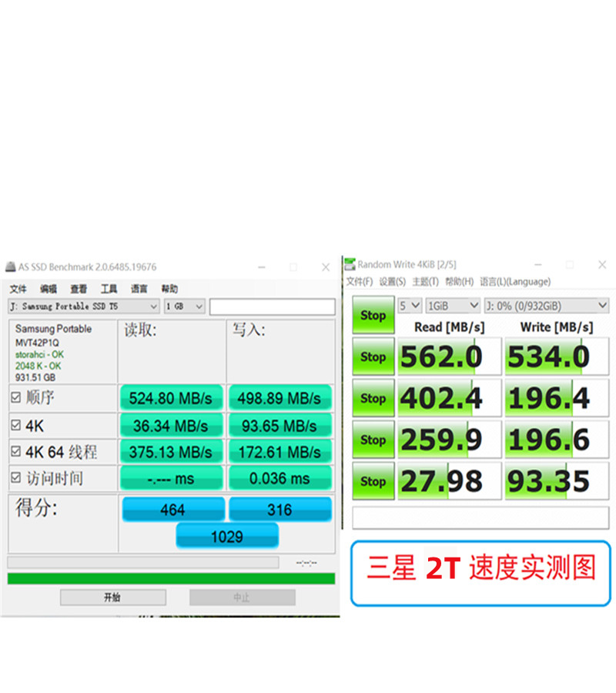Open the 文件 menu in AS SSD
This screenshot has height=693, width=616.
coord(18,289)
